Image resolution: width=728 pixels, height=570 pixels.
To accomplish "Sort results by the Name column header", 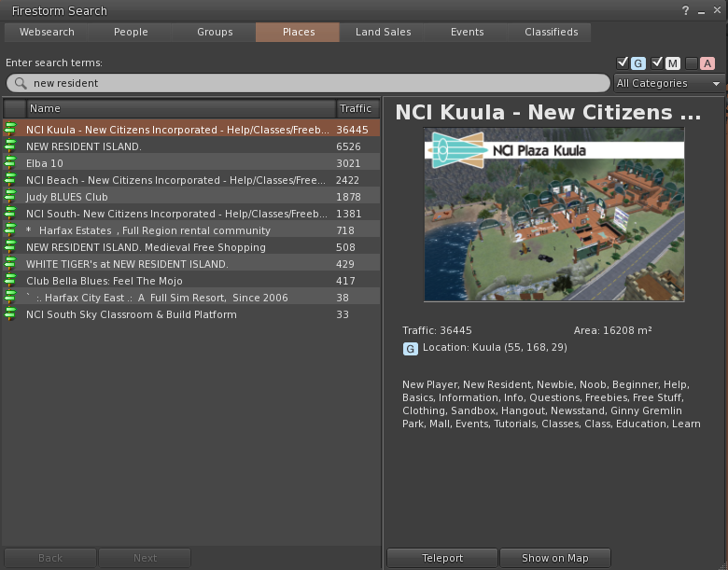I will pyautogui.click(x=179, y=108).
